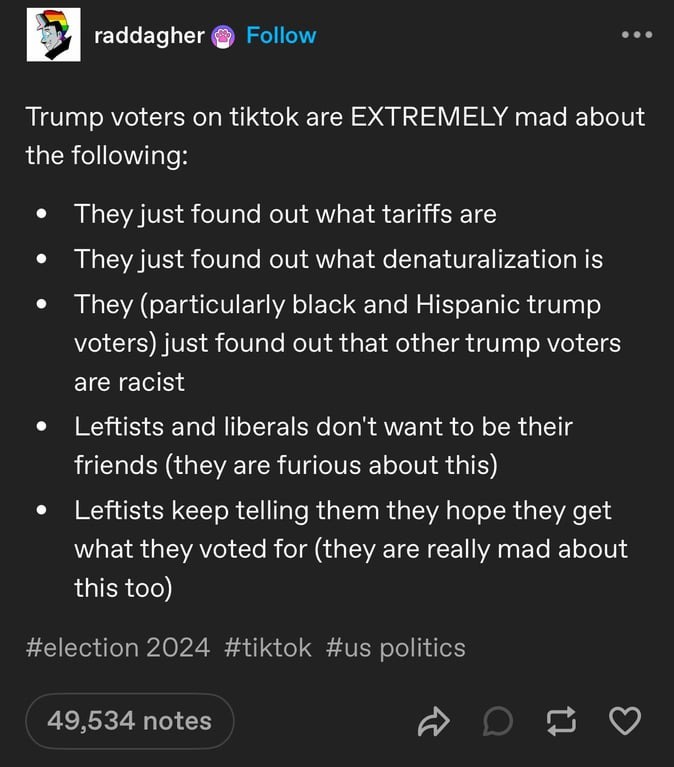Follow the raddagher blog
The height and width of the screenshot is (767, 674).
(x=281, y=36)
